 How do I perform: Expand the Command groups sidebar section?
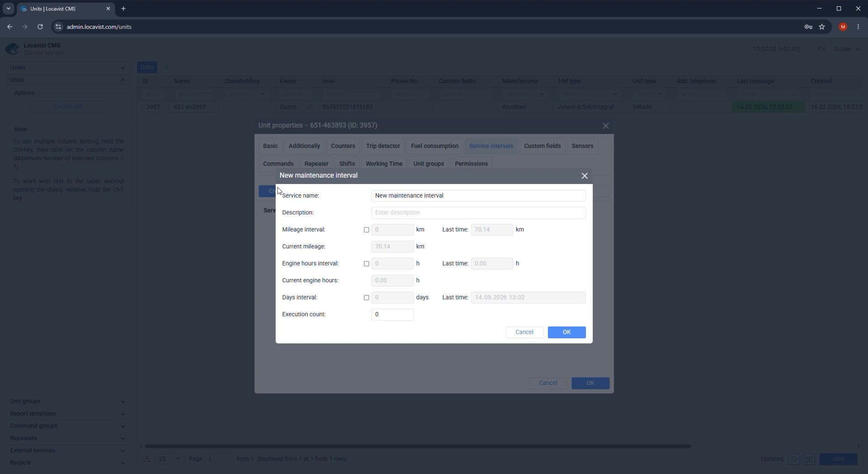67,426
